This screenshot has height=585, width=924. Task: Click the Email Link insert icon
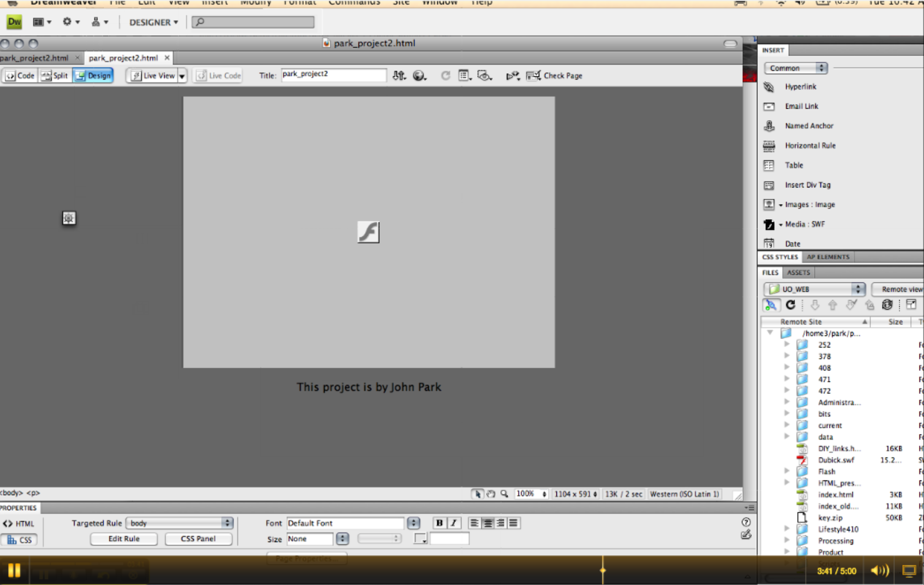click(769, 107)
